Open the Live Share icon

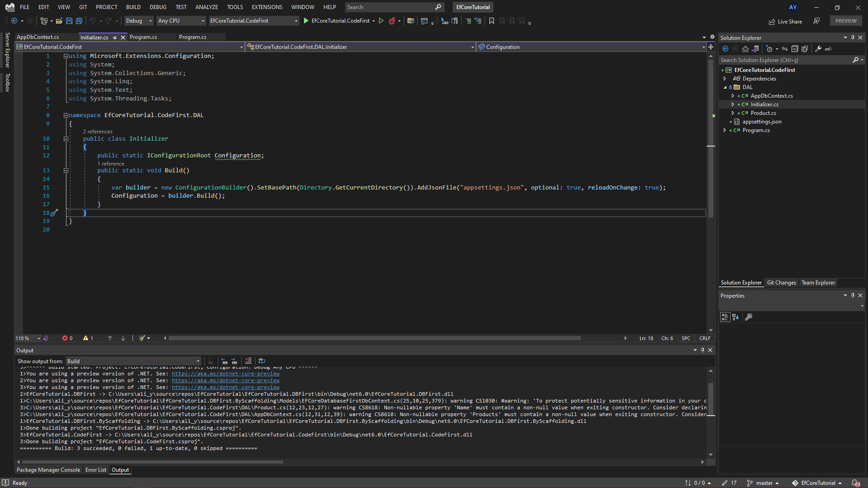(772, 21)
